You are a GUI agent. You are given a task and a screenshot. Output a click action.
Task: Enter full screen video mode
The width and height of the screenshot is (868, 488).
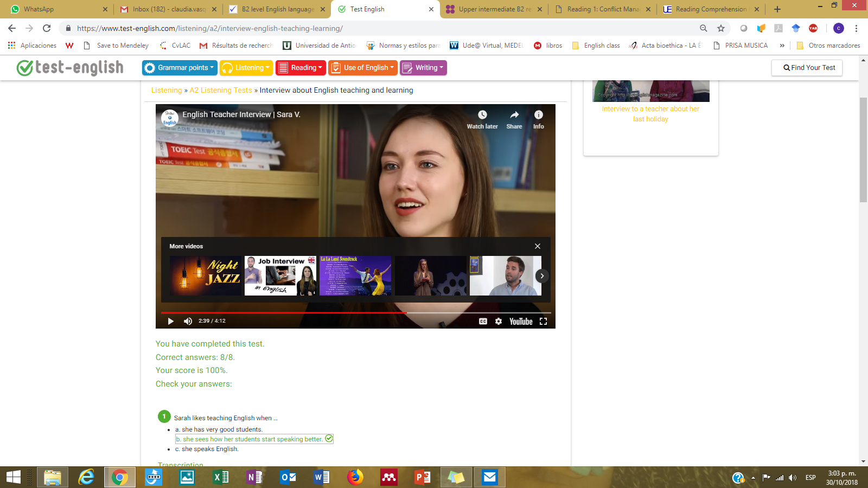click(x=543, y=321)
